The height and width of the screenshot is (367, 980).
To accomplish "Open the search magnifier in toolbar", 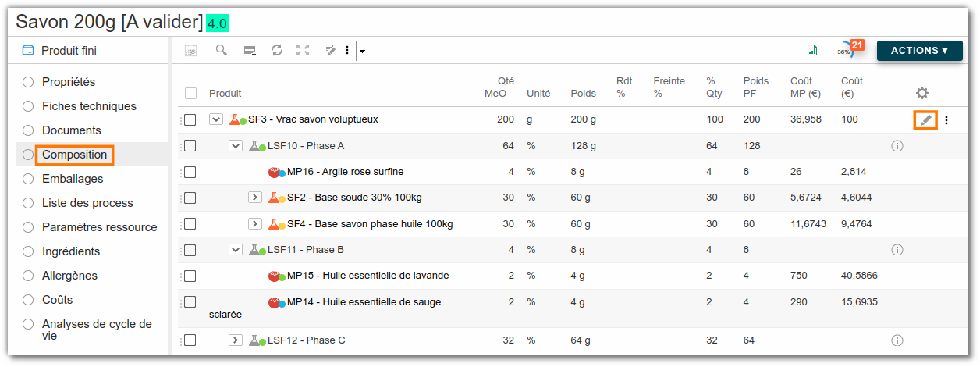I will click(222, 50).
